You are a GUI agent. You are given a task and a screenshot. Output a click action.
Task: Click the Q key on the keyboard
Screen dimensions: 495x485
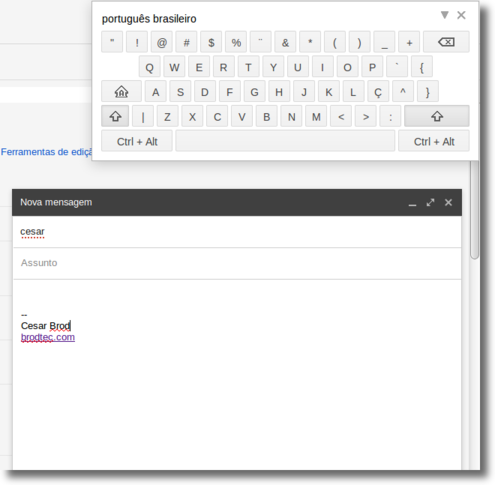(x=149, y=67)
